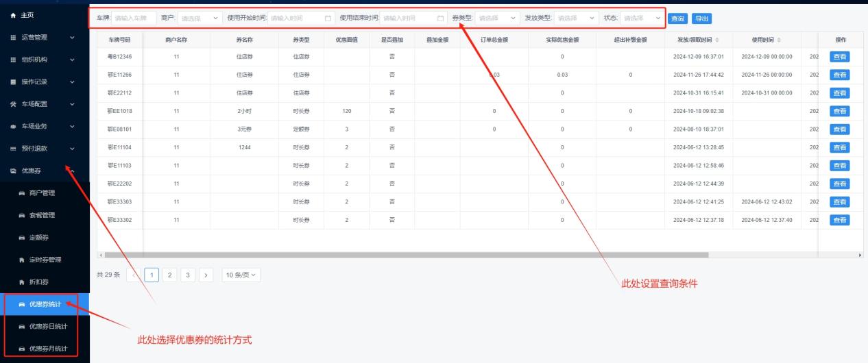Expand the 操作记录 menu chevron

click(x=73, y=82)
